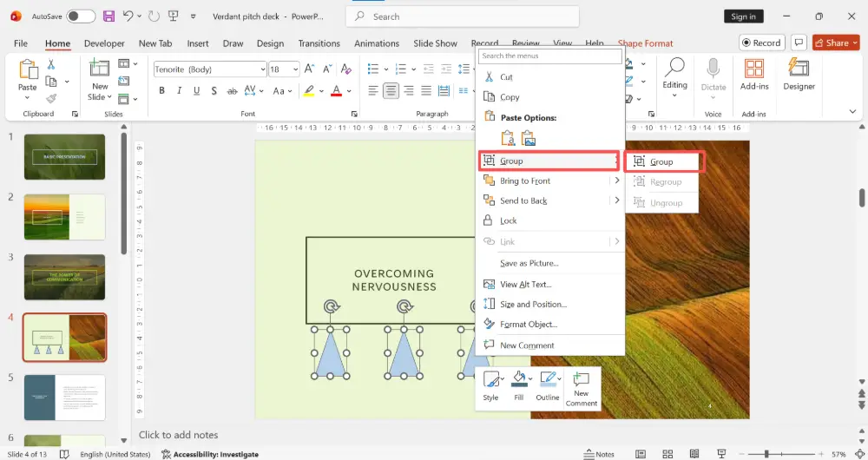This screenshot has width=868, height=460.
Task: Apply Italic formatting
Action: tap(179, 90)
